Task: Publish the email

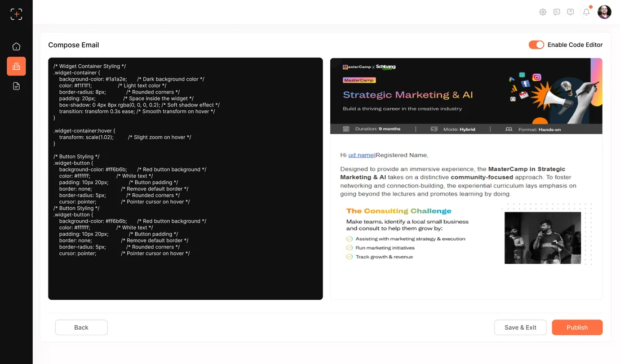Action: (x=577, y=327)
